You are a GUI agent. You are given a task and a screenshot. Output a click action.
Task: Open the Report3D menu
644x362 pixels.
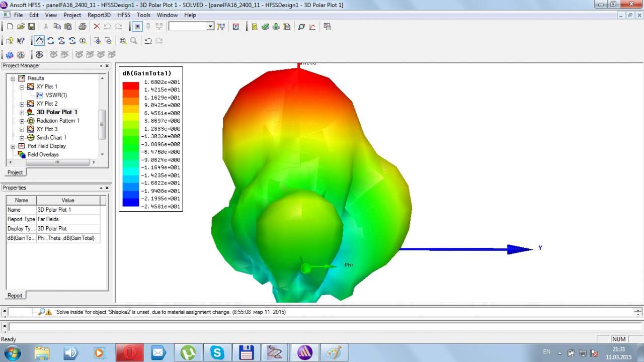tap(99, 15)
